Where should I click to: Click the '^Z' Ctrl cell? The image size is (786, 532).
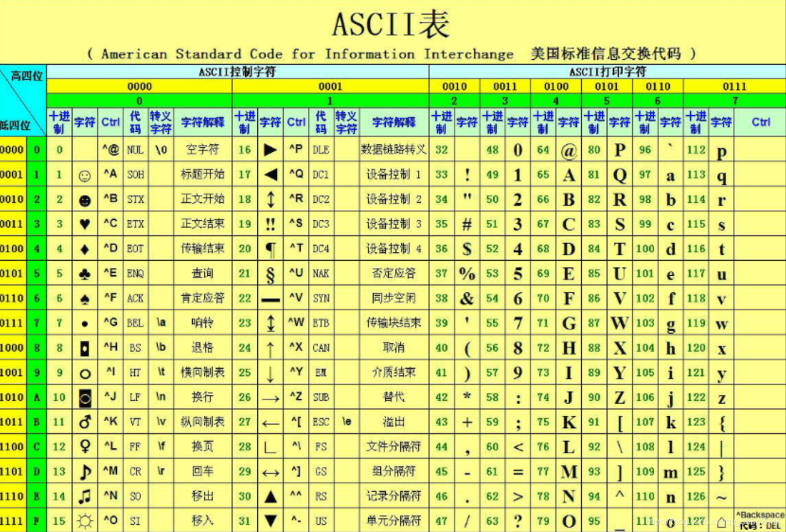click(296, 396)
